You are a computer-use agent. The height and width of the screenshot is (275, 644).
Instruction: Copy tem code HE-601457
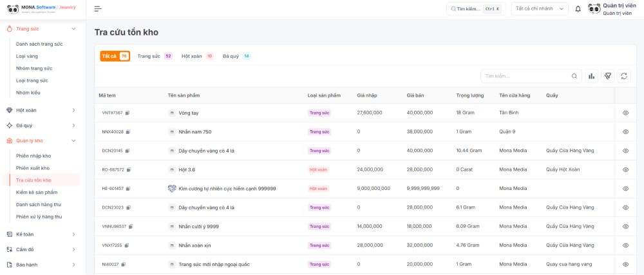pos(128,189)
